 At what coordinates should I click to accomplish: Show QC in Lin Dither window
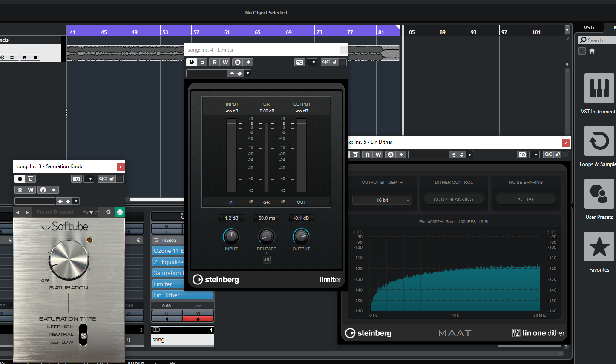[x=548, y=155]
